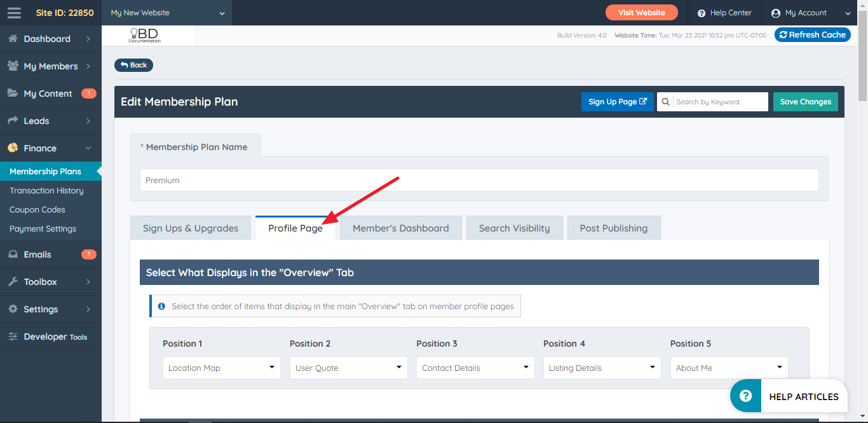Expand the Dashboard menu chevron
This screenshot has height=423, width=868.
[88, 39]
